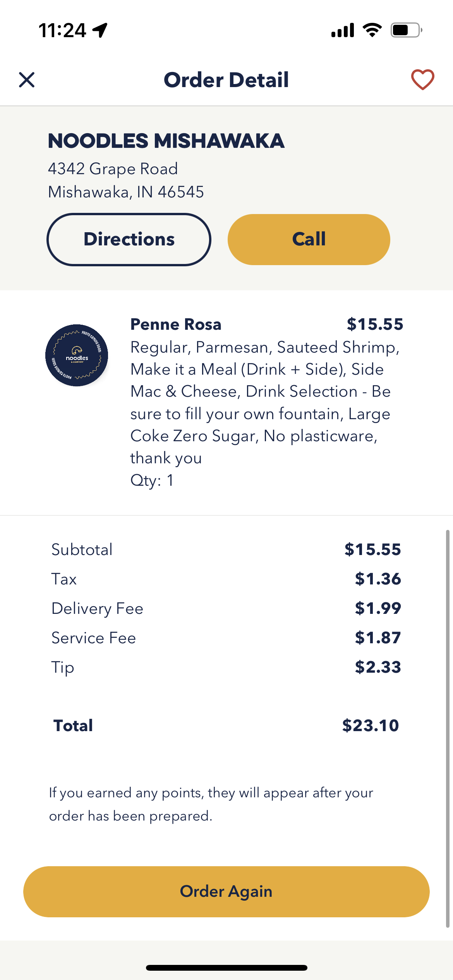Tap the Noodles & Company item thumbnail
The height and width of the screenshot is (980, 453).
point(77,355)
